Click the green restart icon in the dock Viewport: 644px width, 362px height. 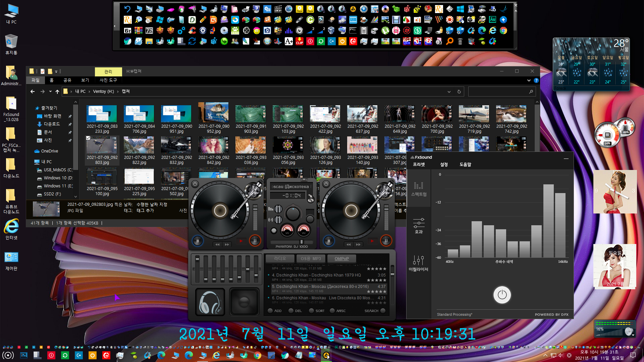321,41
